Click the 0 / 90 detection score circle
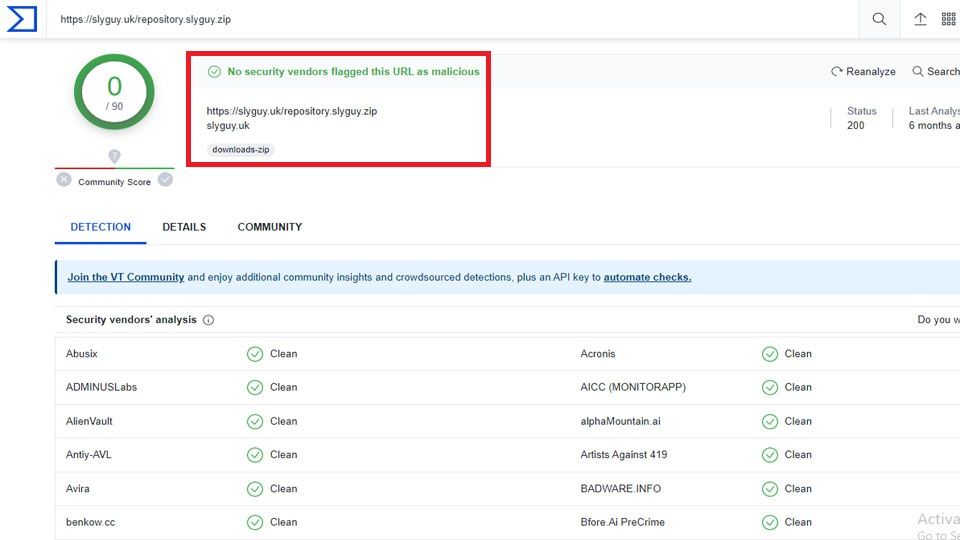This screenshot has width=960, height=540. pos(114,92)
